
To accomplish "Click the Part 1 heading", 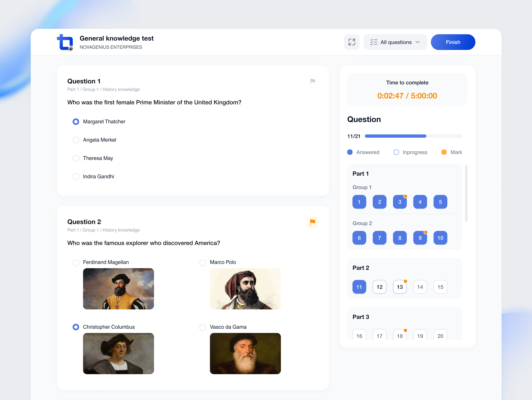I will tap(361, 174).
